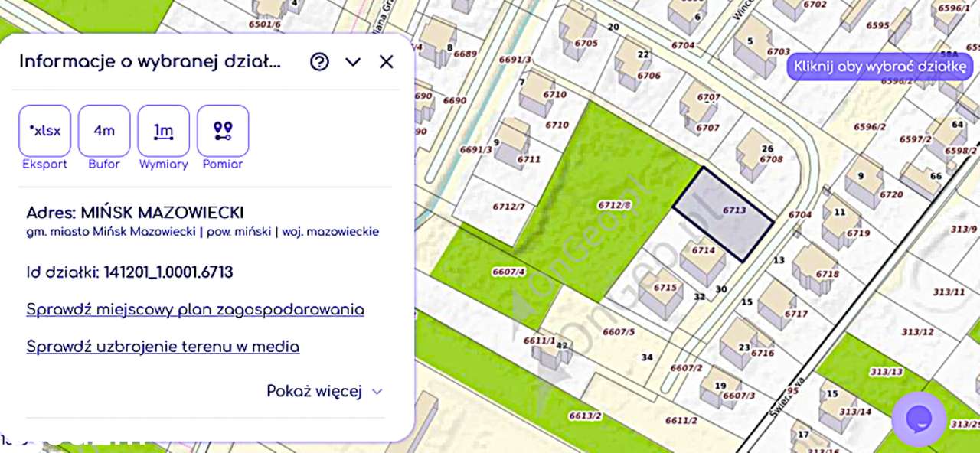Image resolution: width=980 pixels, height=453 pixels.
Task: Click the 'Kliknij aby wybrać działkę' button
Action: pyautogui.click(x=880, y=67)
